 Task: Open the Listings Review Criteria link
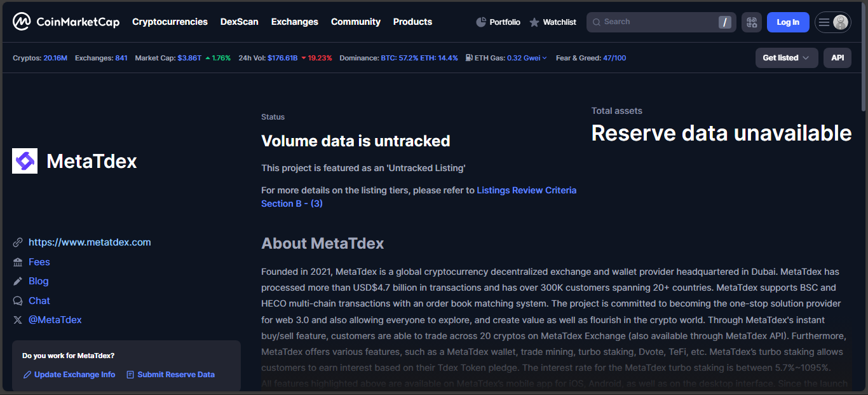point(526,190)
